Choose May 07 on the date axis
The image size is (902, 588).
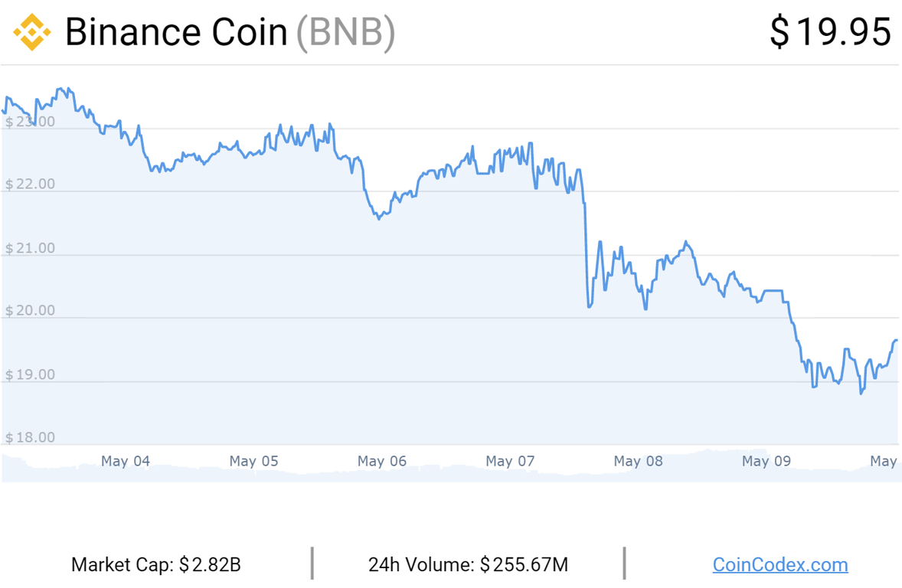coord(510,461)
